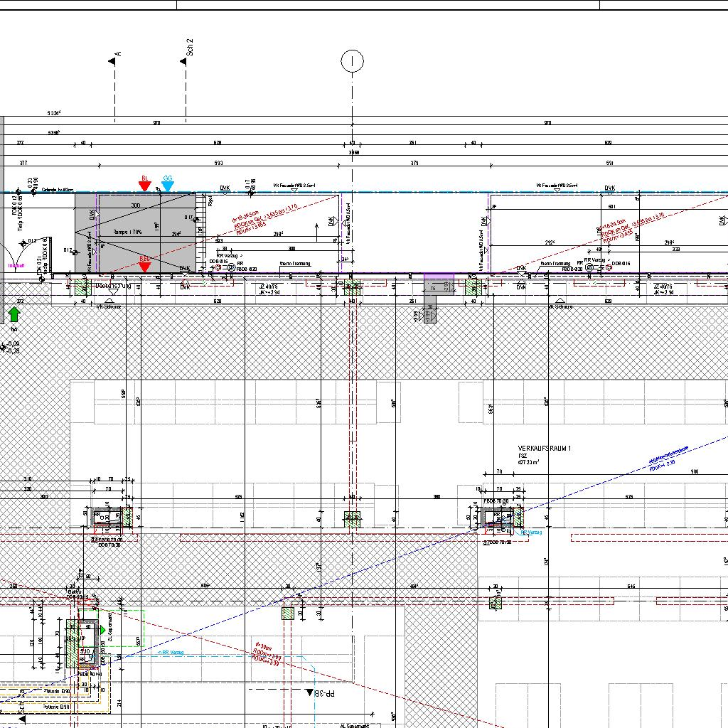Select the grid axis bubble 1
The width and height of the screenshot is (728, 728).
pyautogui.click(x=352, y=62)
